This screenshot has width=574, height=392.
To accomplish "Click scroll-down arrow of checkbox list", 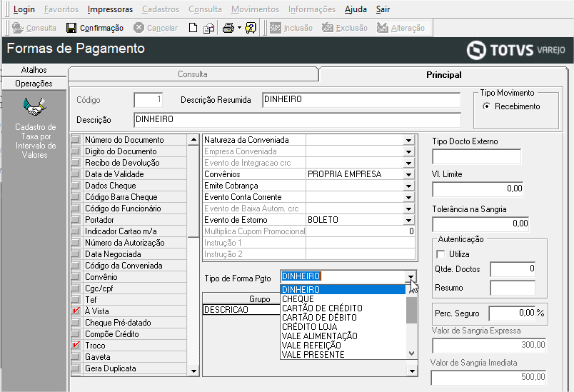I will pos(193,371).
